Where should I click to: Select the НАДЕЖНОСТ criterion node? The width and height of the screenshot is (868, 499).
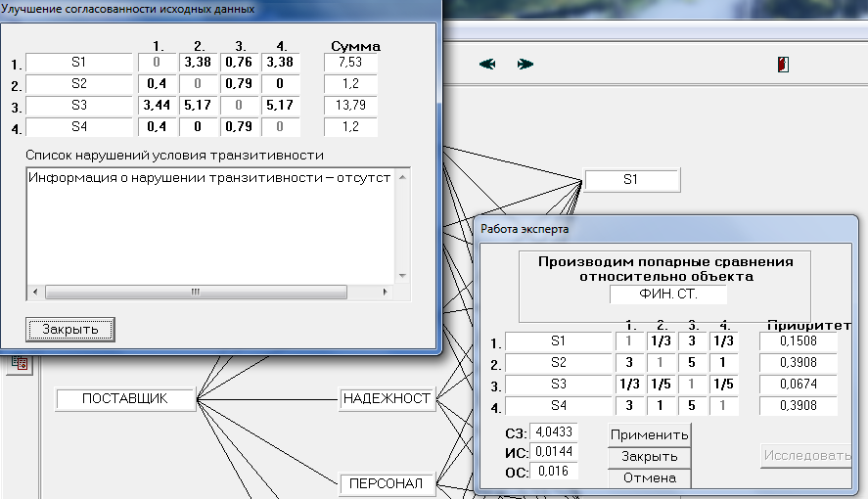click(387, 399)
